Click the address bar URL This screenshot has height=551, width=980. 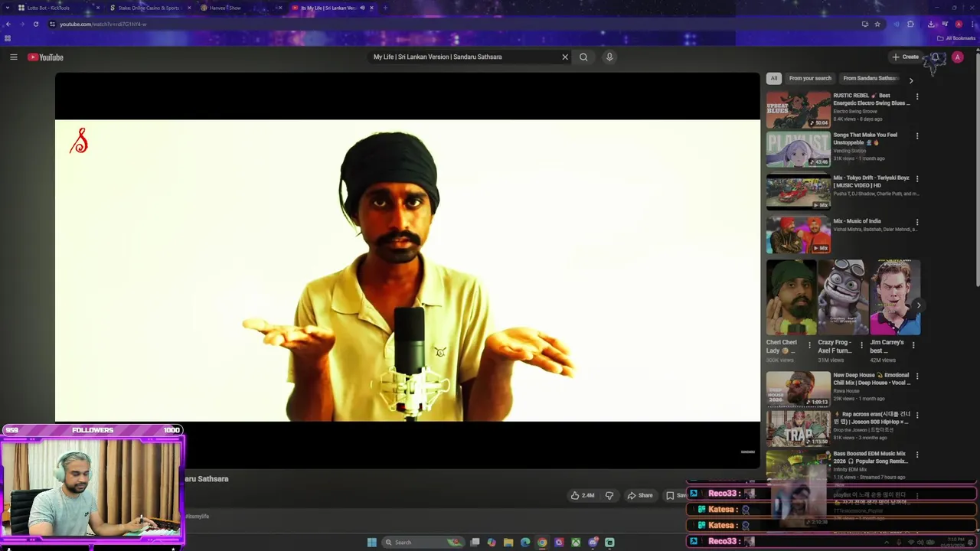(103, 24)
